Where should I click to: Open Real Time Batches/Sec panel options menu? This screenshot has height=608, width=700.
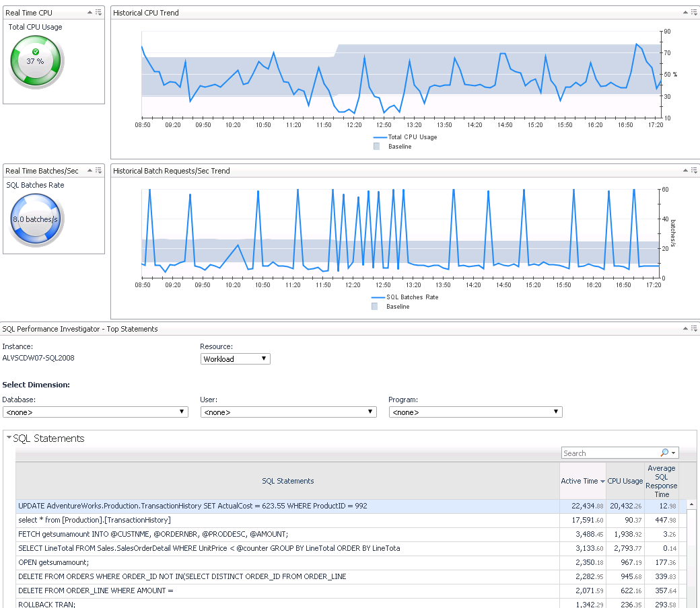tap(98, 171)
